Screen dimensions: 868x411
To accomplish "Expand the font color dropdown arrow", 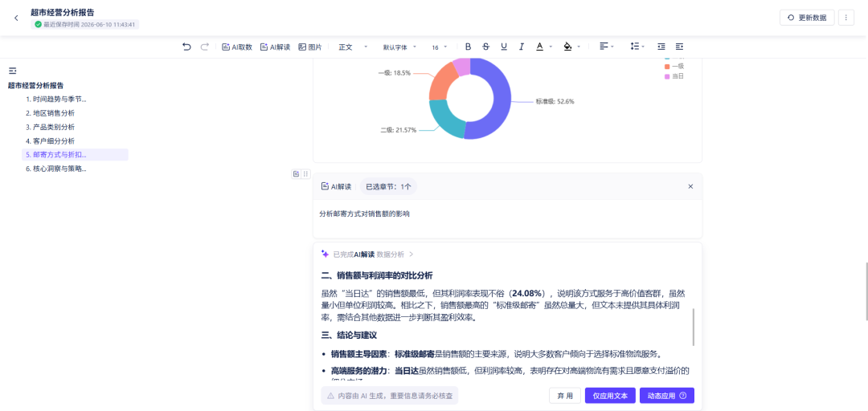I will pyautogui.click(x=551, y=47).
